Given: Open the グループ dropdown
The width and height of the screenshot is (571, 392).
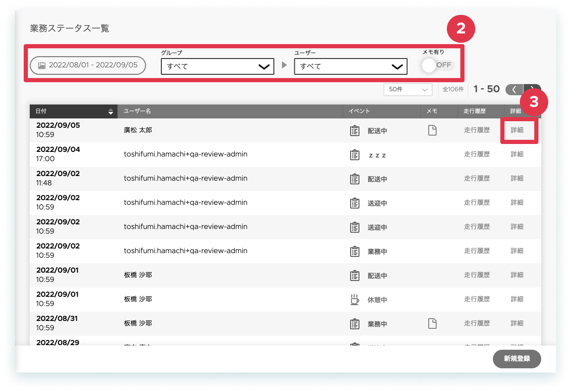Looking at the screenshot, I should tap(218, 66).
